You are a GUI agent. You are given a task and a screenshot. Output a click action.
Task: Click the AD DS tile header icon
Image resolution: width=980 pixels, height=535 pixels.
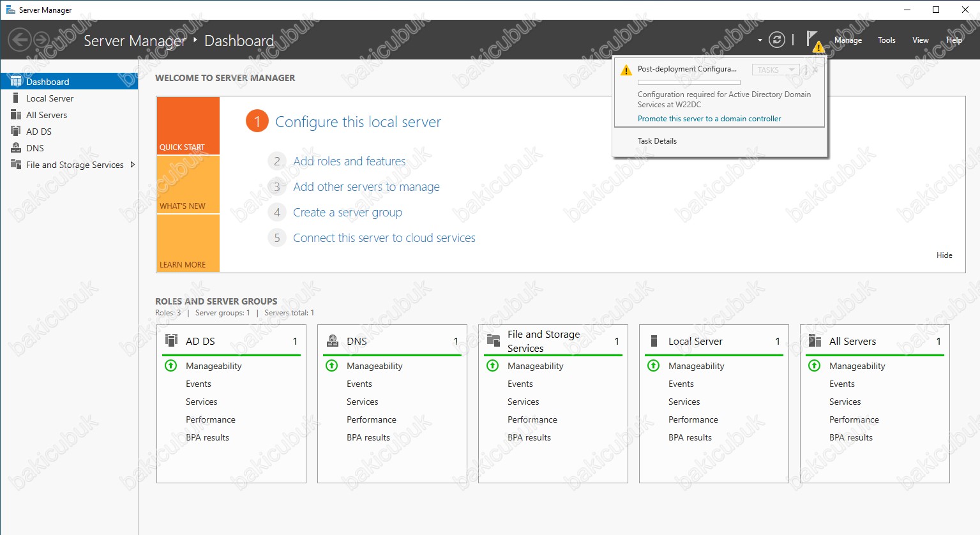[x=171, y=340]
